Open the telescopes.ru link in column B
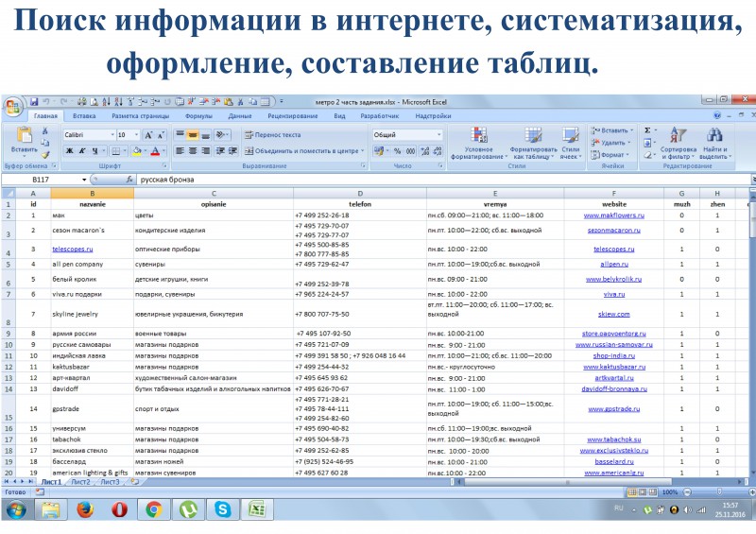Viewport: 756px width, 534px height. click(x=73, y=250)
